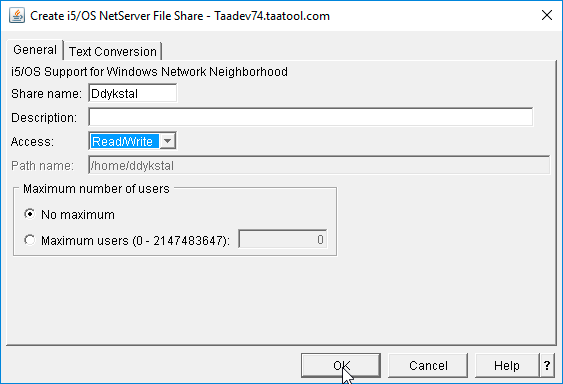Click the Maximum users number field
Viewport: 563px width, 384px height.
coord(283,239)
